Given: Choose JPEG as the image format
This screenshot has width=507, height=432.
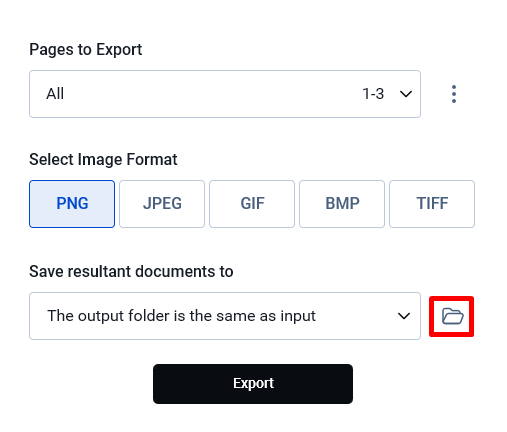Looking at the screenshot, I should tap(162, 204).
